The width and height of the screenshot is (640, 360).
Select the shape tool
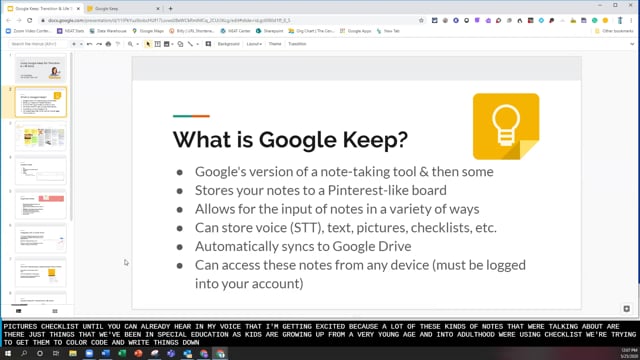point(180,44)
